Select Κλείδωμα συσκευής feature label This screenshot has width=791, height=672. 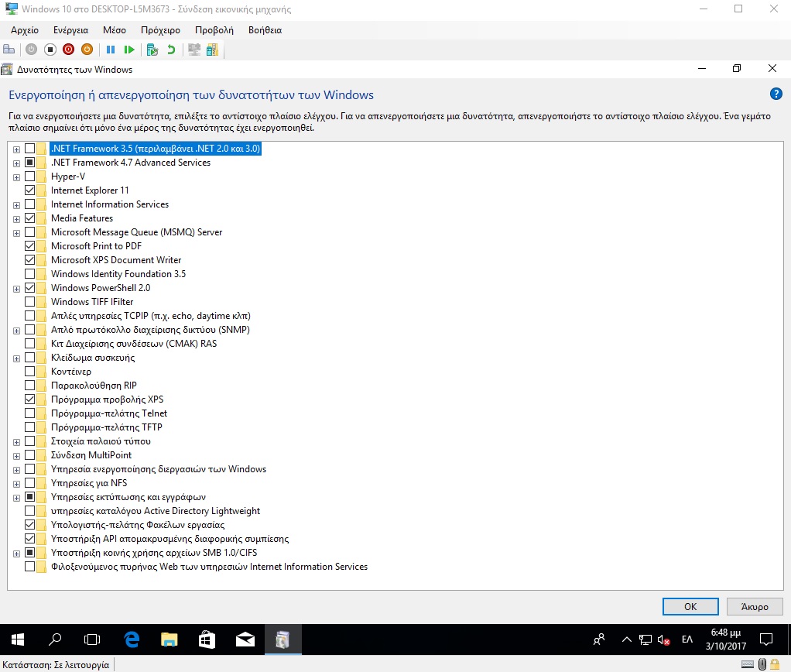[93, 357]
